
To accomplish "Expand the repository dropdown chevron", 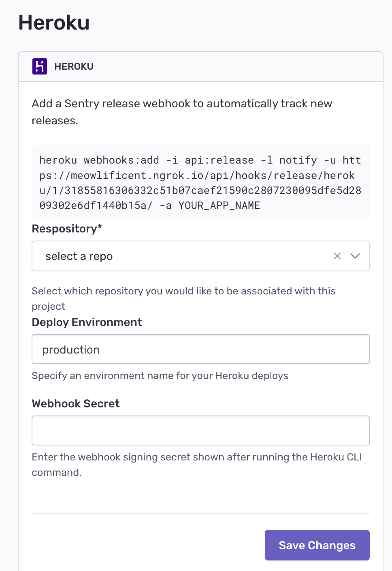I will click(355, 256).
